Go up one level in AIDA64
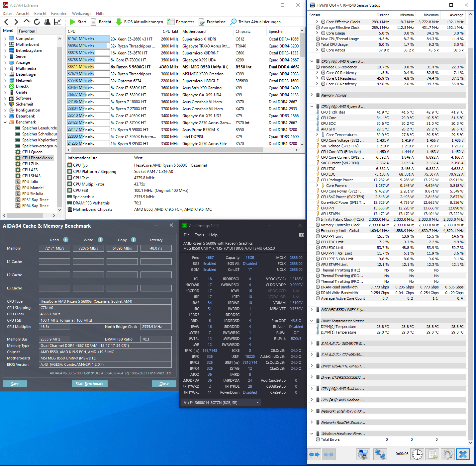476x466 pixels. (26, 22)
